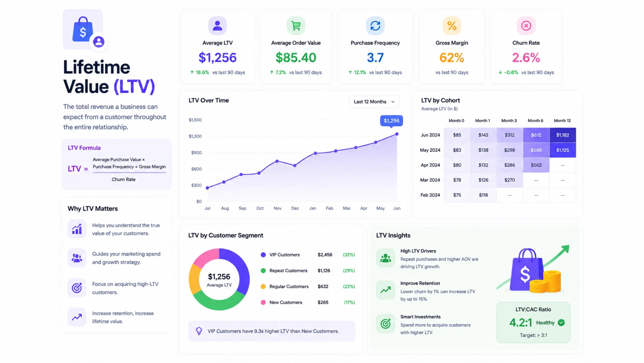
Task: Click the Churn Rate circled X icon
Action: tap(526, 26)
